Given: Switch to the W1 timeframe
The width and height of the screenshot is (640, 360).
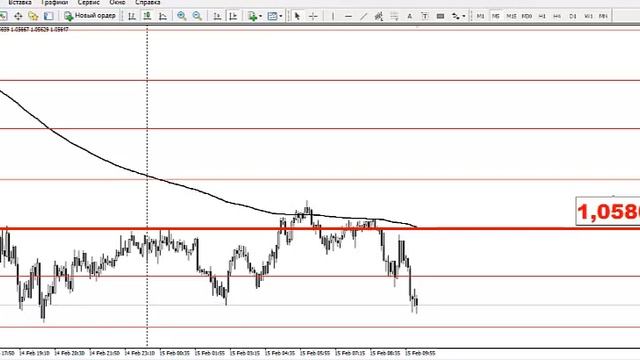Looking at the screenshot, I should (588, 16).
